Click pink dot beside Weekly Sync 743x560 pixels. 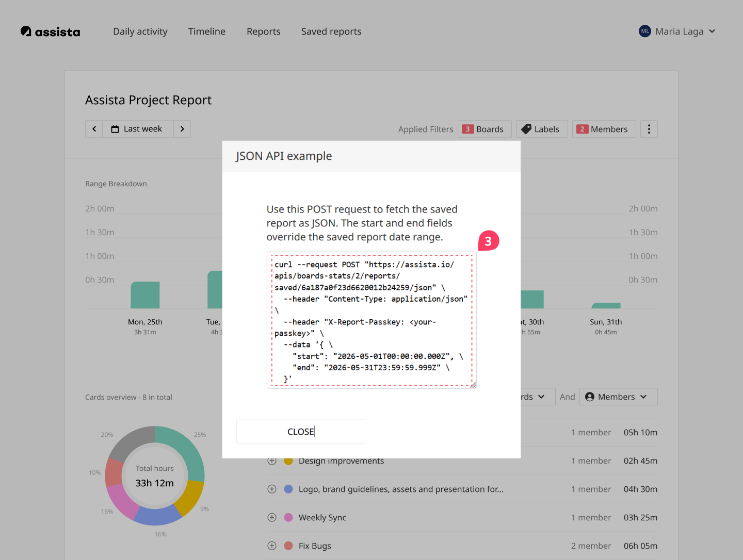click(x=288, y=517)
